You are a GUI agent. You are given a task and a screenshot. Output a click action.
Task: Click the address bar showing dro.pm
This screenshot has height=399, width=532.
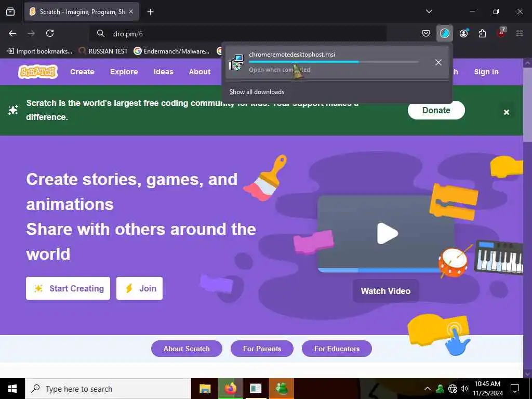pos(237,34)
